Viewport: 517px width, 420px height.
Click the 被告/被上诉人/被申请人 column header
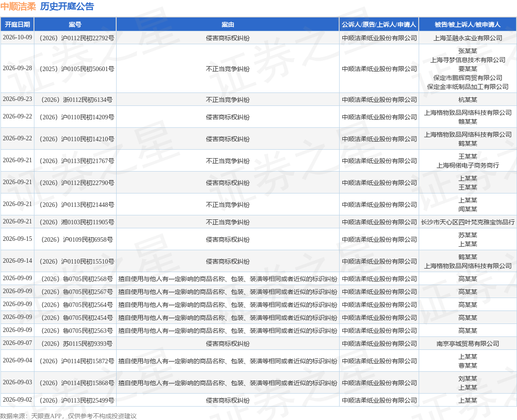coord(467,25)
